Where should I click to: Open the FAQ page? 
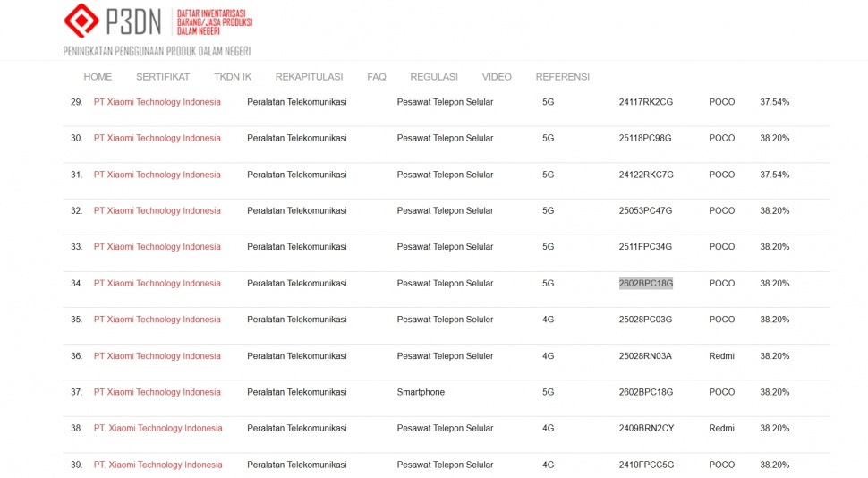(377, 77)
